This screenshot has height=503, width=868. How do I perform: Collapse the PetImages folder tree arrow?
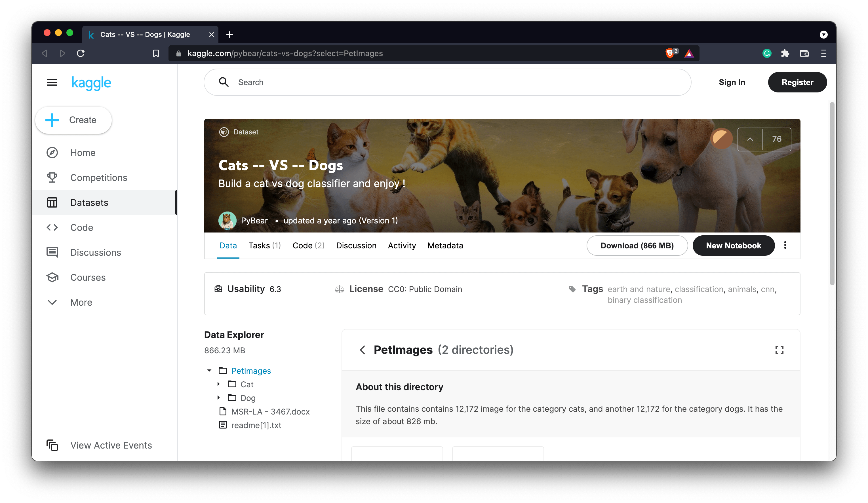click(209, 371)
